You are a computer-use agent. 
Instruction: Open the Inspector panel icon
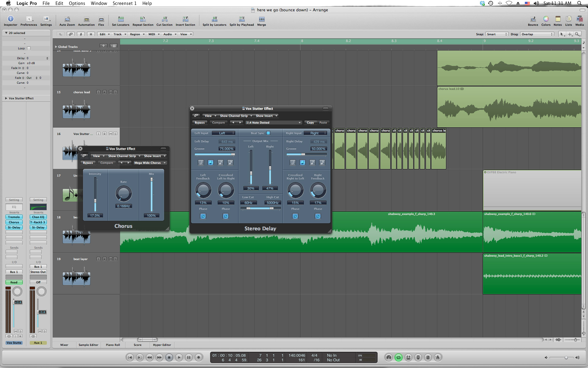[x=10, y=19]
